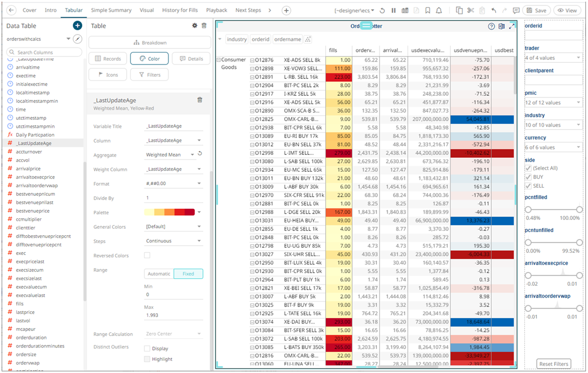Pause real-time updates in the toolbar

pyautogui.click(x=393, y=10)
